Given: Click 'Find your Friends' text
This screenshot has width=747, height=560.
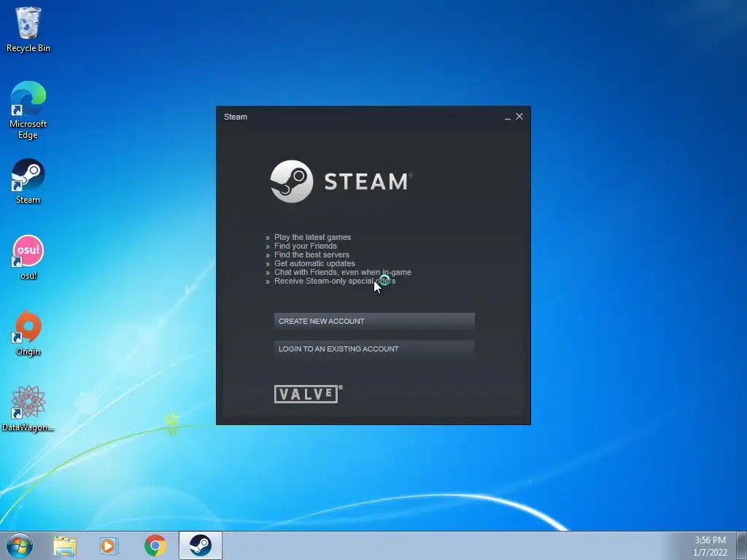Looking at the screenshot, I should [306, 246].
